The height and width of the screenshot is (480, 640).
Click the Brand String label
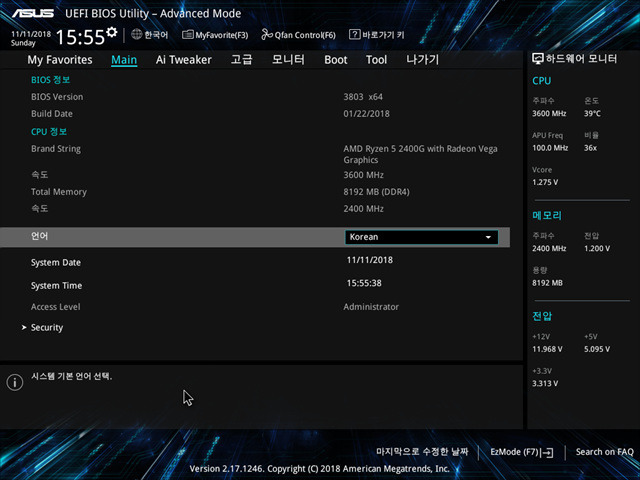click(x=56, y=149)
